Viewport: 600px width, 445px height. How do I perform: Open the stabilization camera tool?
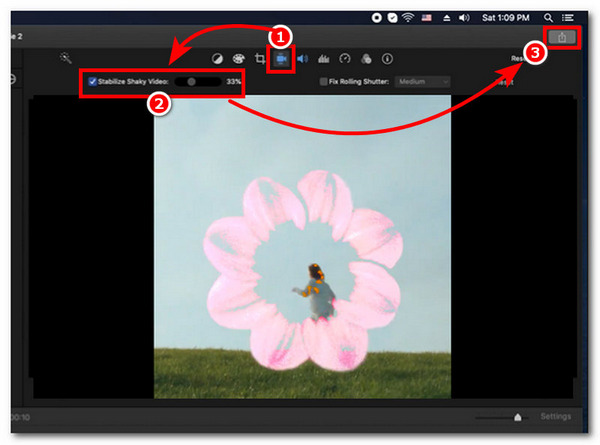[x=281, y=59]
